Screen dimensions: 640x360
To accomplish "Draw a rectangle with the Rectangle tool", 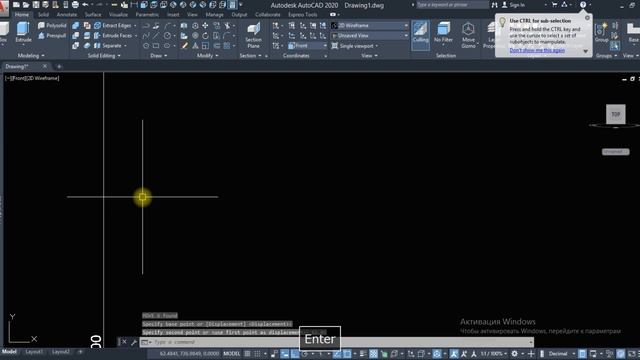I will pos(156,46).
